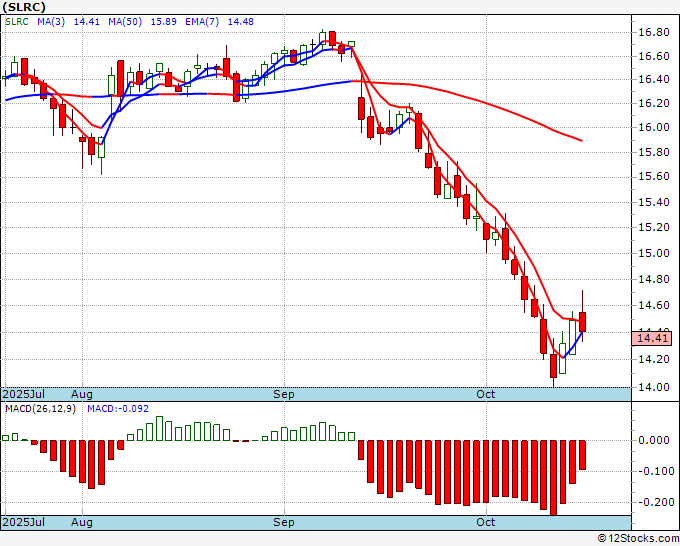Click Aug on the MACD date axis
The height and width of the screenshot is (546, 680).
[82, 522]
